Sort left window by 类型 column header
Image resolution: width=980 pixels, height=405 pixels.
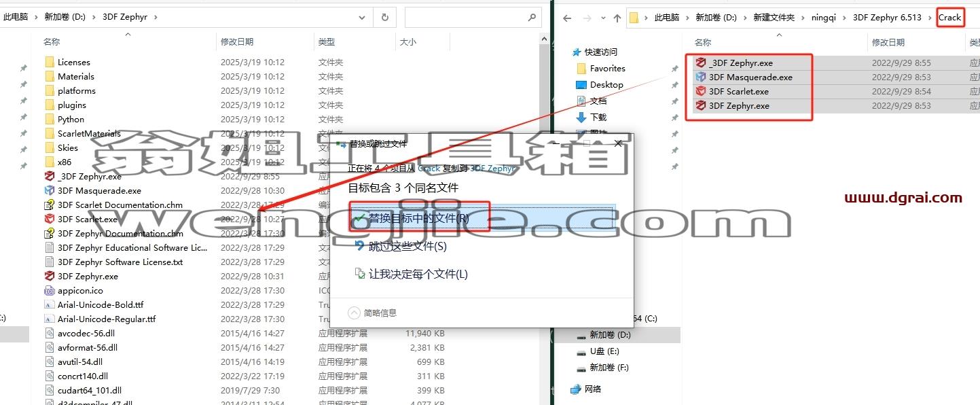pos(327,41)
